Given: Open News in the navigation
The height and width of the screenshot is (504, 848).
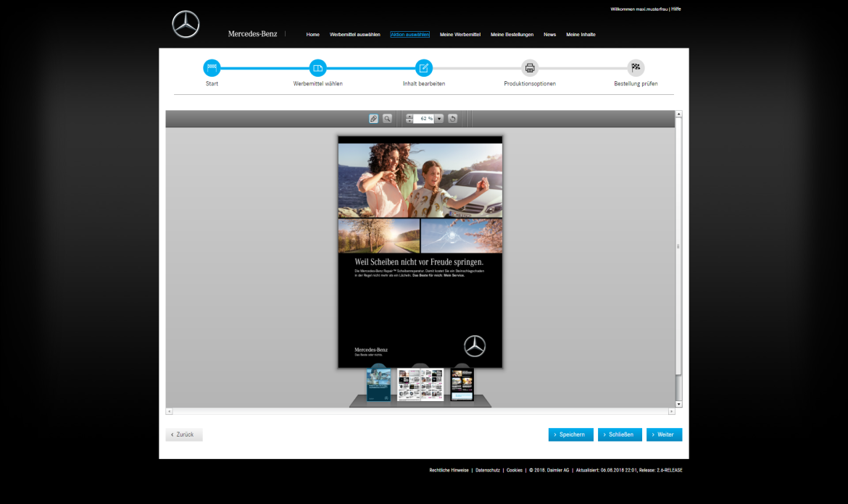Looking at the screenshot, I should click(x=549, y=35).
